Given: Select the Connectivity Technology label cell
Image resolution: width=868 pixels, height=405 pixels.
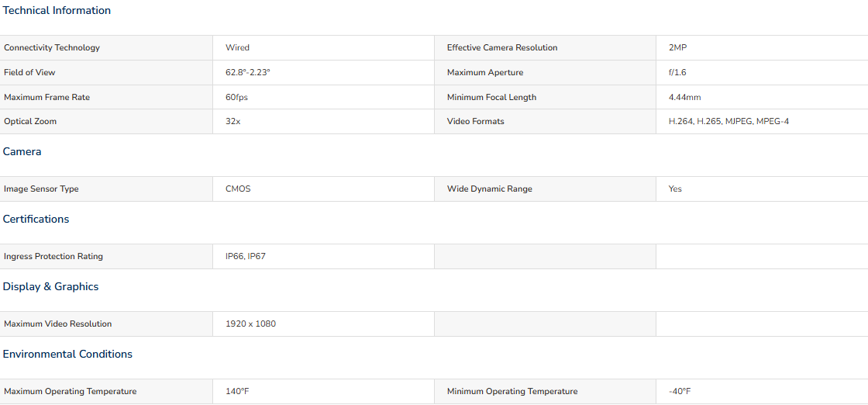Looking at the screenshot, I should [106, 47].
